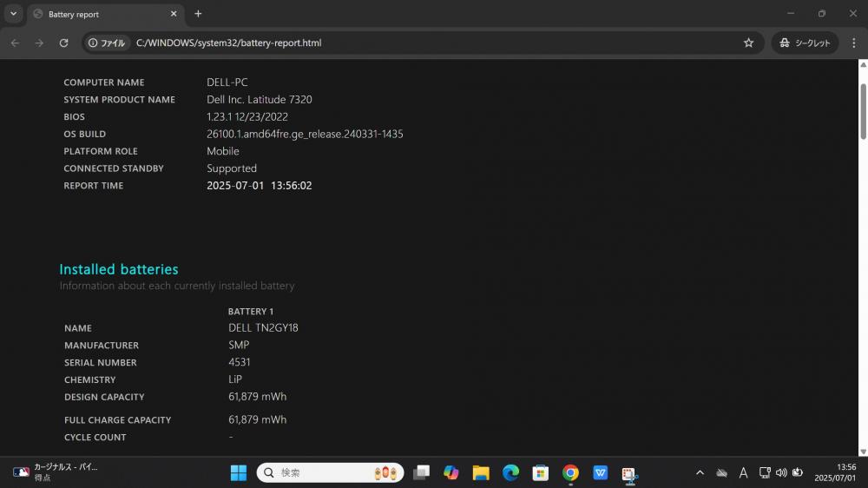Open Microsoft Store from the taskbar

(x=540, y=472)
